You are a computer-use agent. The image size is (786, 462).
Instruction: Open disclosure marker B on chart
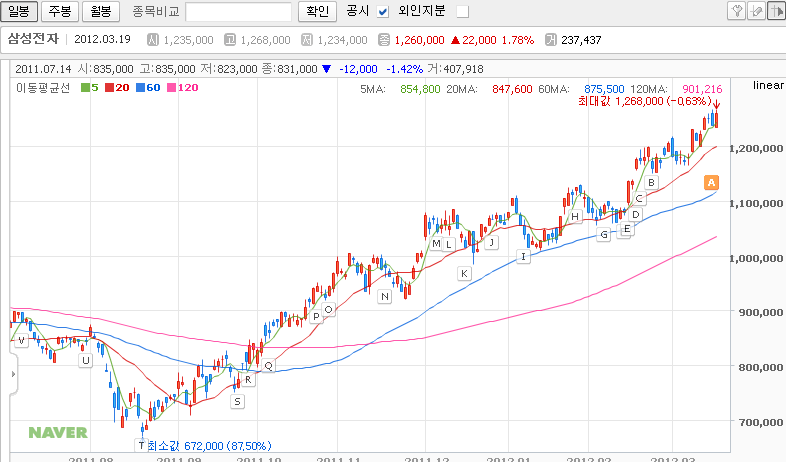[651, 182]
